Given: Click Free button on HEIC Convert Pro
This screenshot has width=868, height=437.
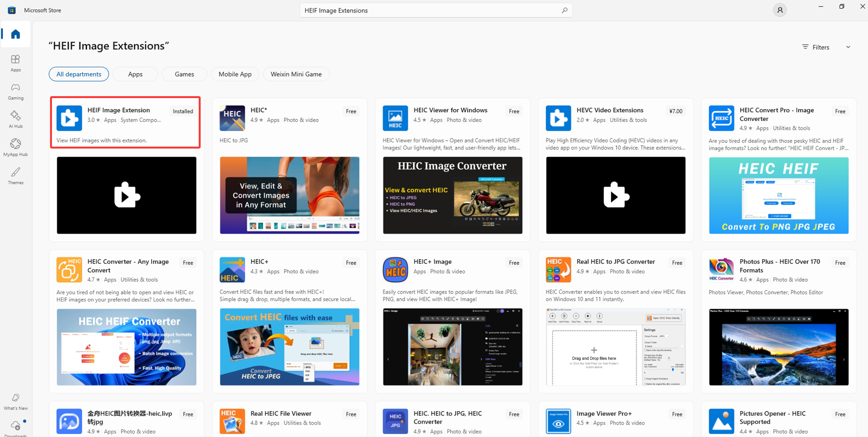Looking at the screenshot, I should click(x=841, y=111).
